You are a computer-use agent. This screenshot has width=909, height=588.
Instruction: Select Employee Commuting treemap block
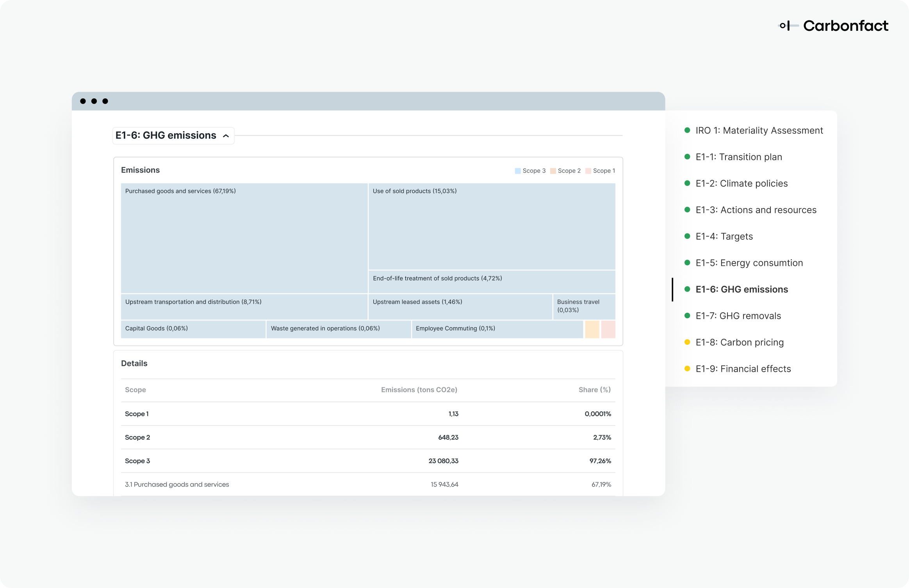click(x=497, y=329)
